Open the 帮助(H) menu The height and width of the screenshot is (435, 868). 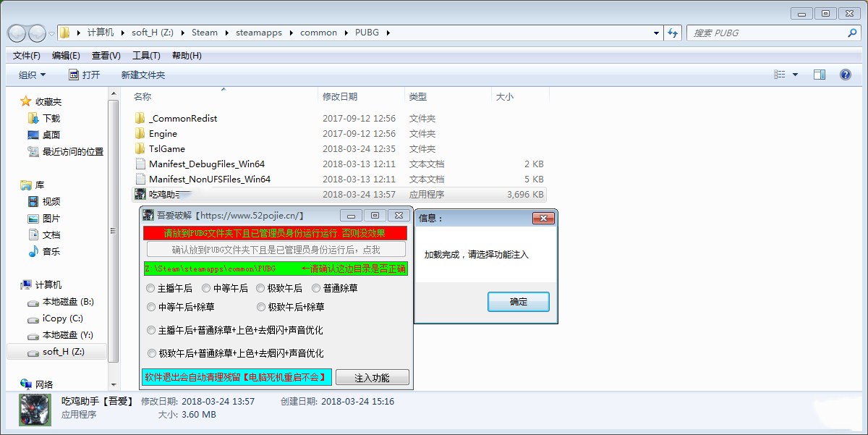coord(187,56)
